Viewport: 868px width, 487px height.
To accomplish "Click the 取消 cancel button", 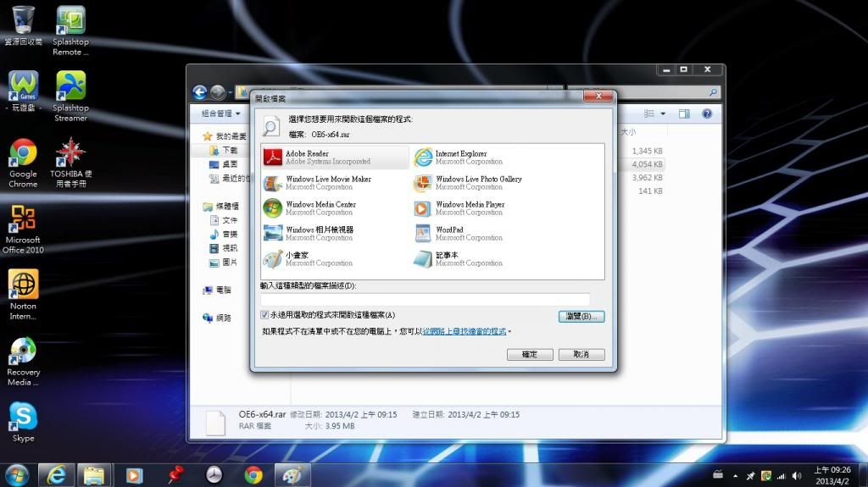I will pyautogui.click(x=581, y=354).
